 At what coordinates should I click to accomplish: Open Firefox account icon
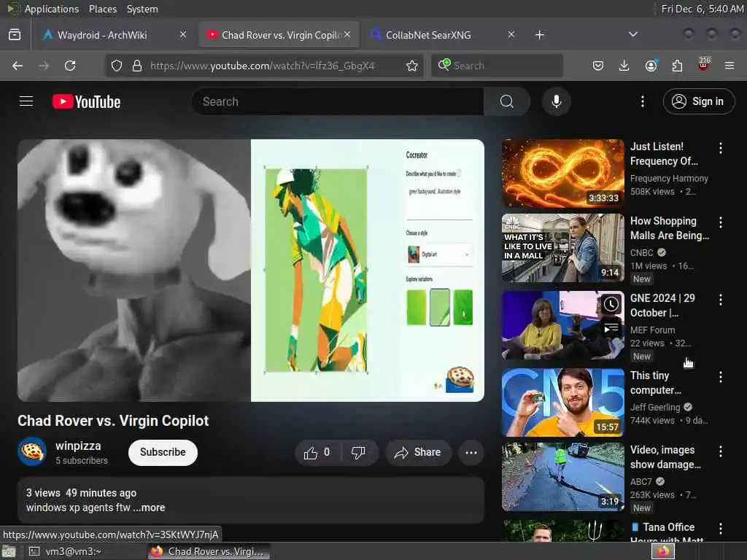click(x=651, y=66)
